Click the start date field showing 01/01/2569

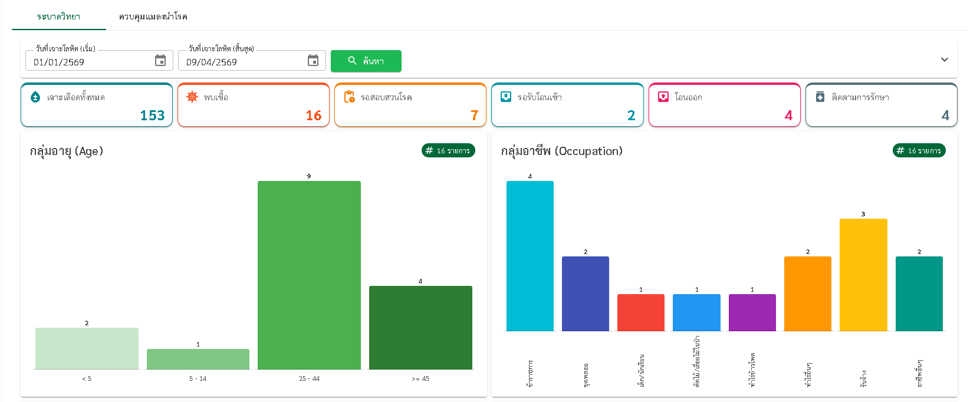pos(88,62)
